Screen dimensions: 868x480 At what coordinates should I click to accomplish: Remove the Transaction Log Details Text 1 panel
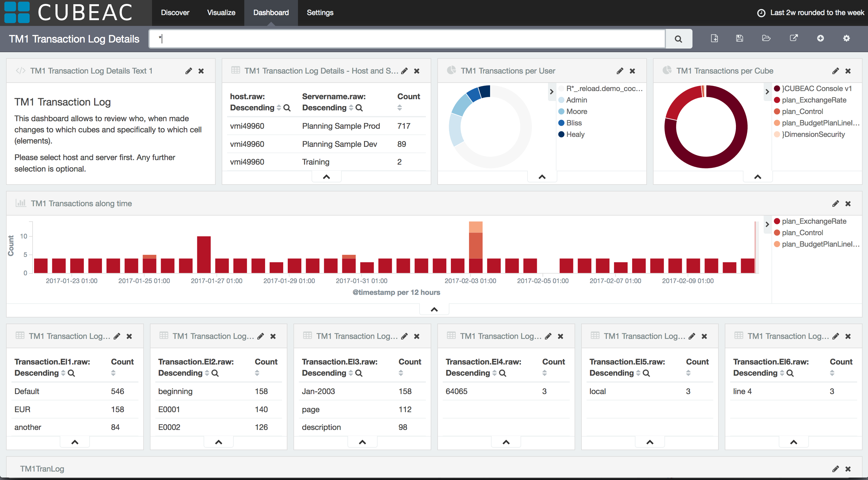[x=201, y=71]
